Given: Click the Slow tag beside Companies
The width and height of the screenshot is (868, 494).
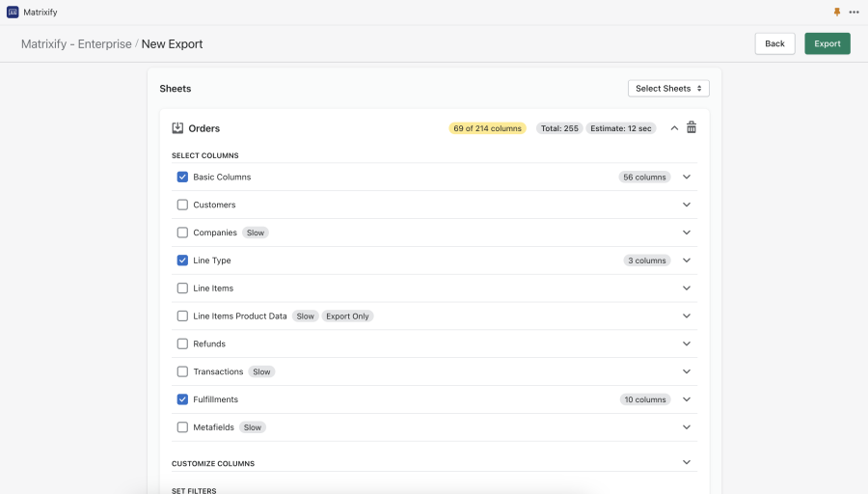Looking at the screenshot, I should point(256,233).
